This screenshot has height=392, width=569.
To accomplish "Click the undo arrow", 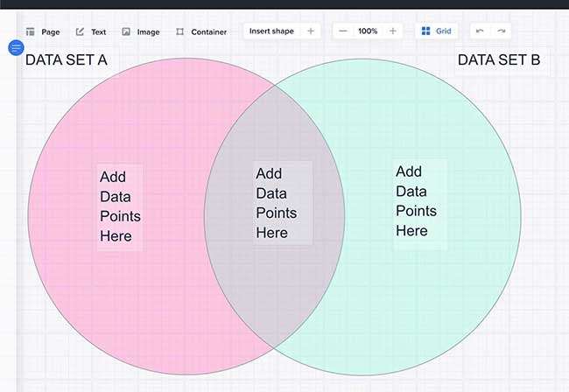I will tap(480, 31).
